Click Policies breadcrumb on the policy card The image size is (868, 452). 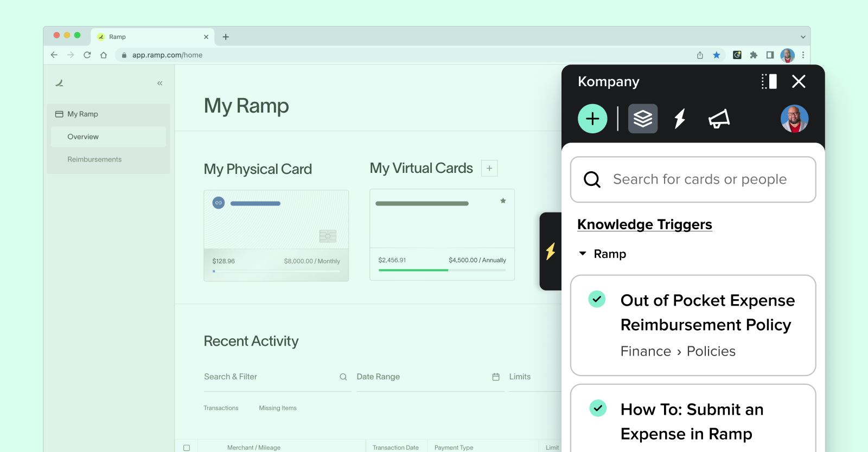(x=711, y=351)
